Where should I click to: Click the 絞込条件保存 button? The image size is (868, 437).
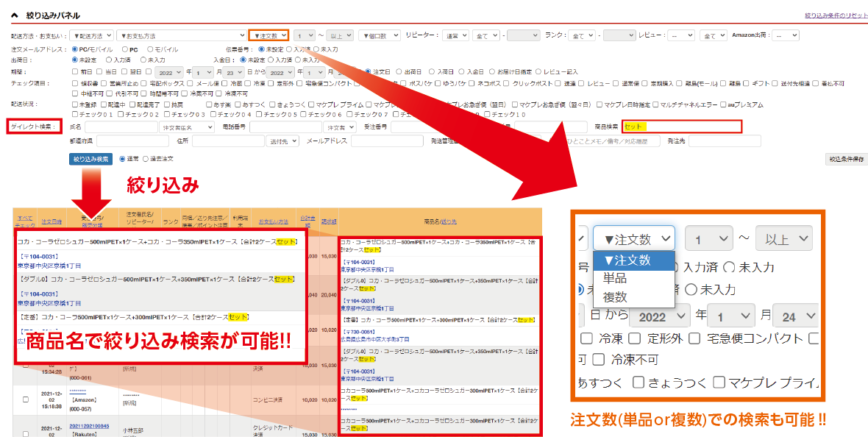[x=846, y=159]
